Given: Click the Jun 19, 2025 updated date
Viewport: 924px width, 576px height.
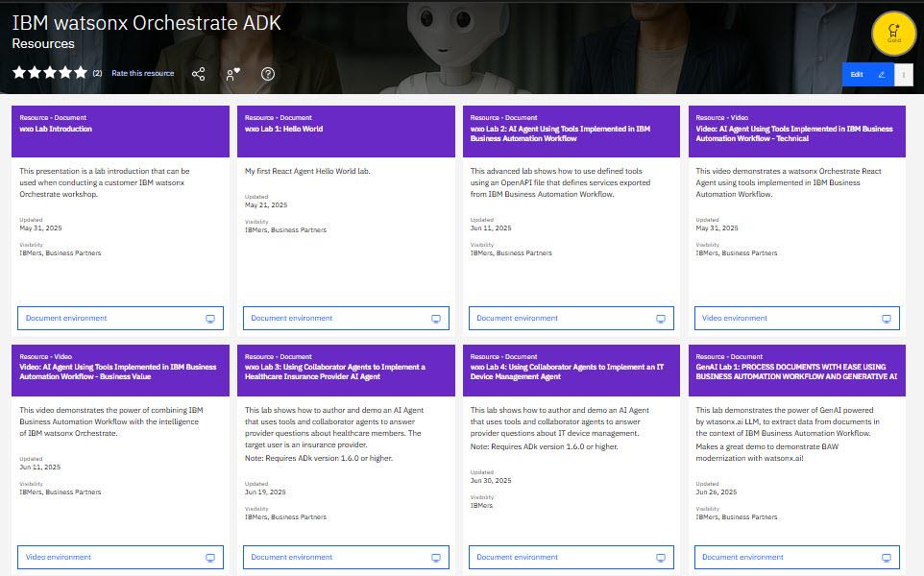Looking at the screenshot, I should 265,492.
